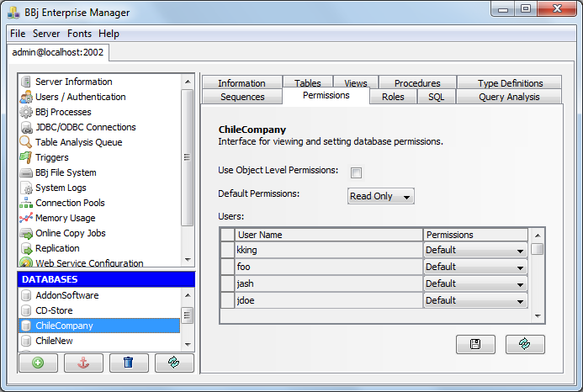583x392 pixels.
Task: Click the Table Analysis Queue magnifier icon
Action: [25, 142]
